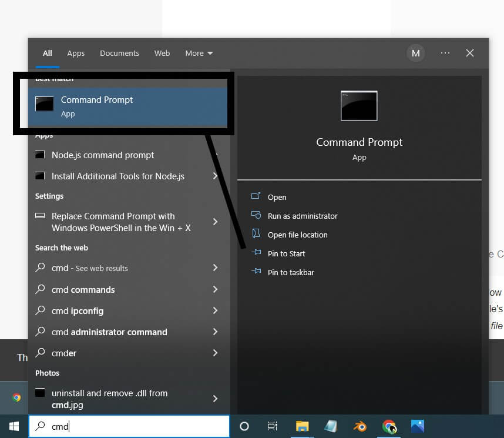Open Chrome with profile badge on taskbar

(389, 427)
